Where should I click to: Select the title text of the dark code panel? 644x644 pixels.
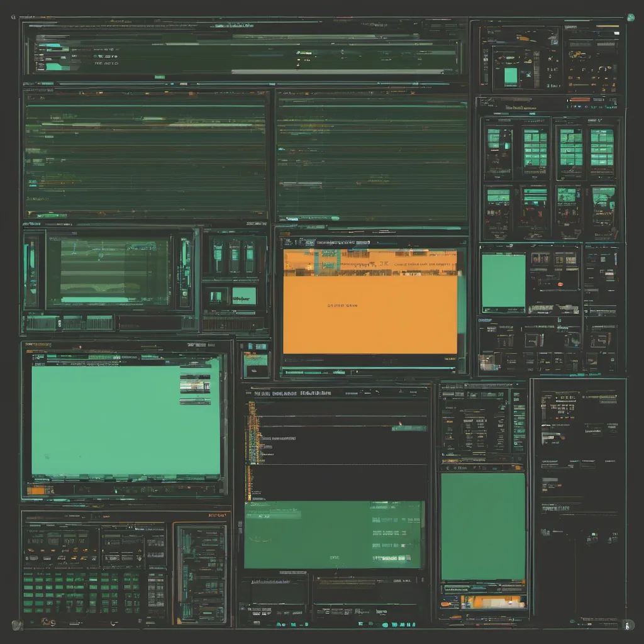pyautogui.click(x=291, y=393)
